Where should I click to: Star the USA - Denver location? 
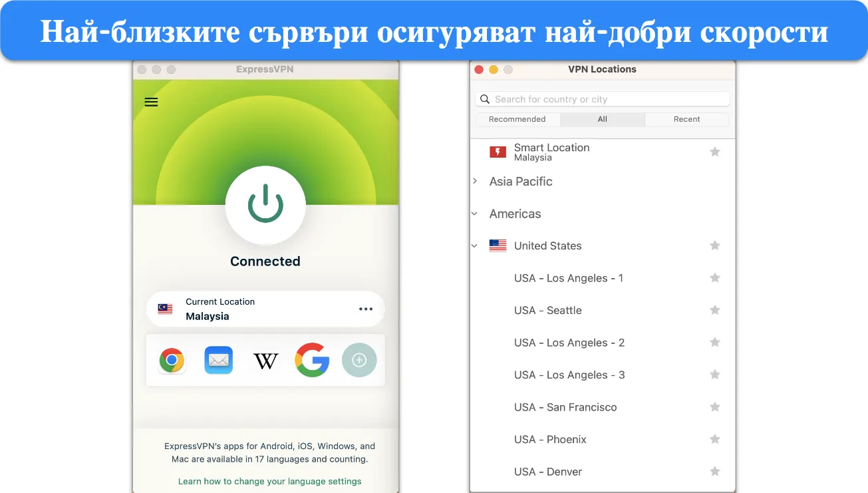[715, 471]
